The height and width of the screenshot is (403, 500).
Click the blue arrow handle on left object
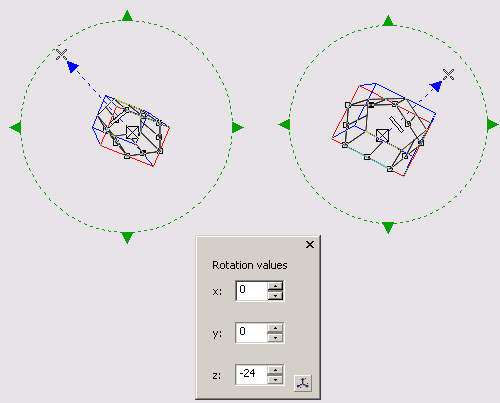[72, 67]
